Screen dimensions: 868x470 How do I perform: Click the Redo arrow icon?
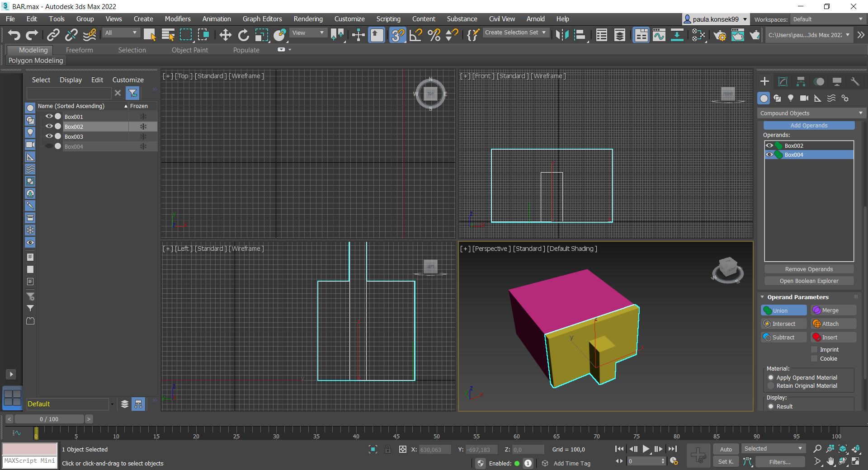pos(32,35)
